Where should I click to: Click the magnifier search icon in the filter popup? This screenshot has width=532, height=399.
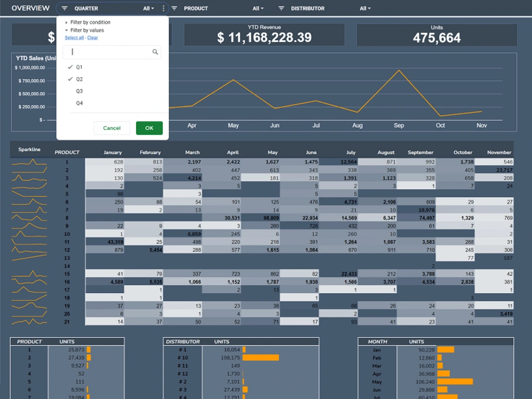tap(155, 52)
